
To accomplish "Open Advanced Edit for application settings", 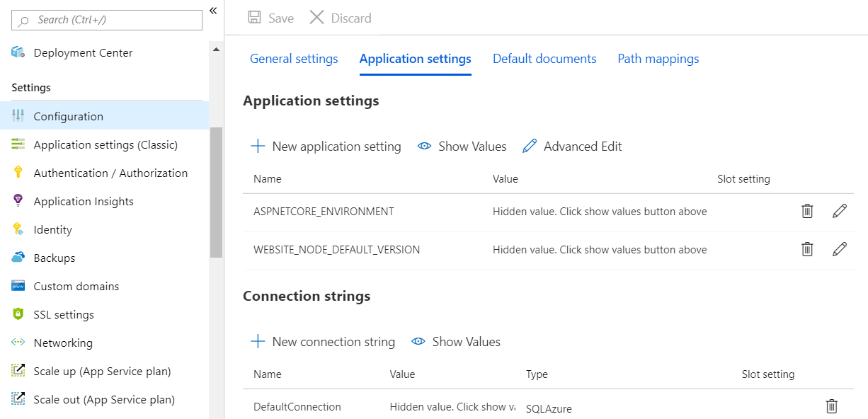I will click(x=572, y=147).
